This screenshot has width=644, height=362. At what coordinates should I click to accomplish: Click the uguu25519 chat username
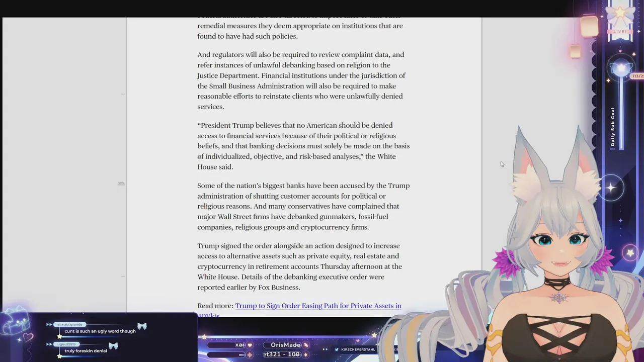tap(66, 344)
